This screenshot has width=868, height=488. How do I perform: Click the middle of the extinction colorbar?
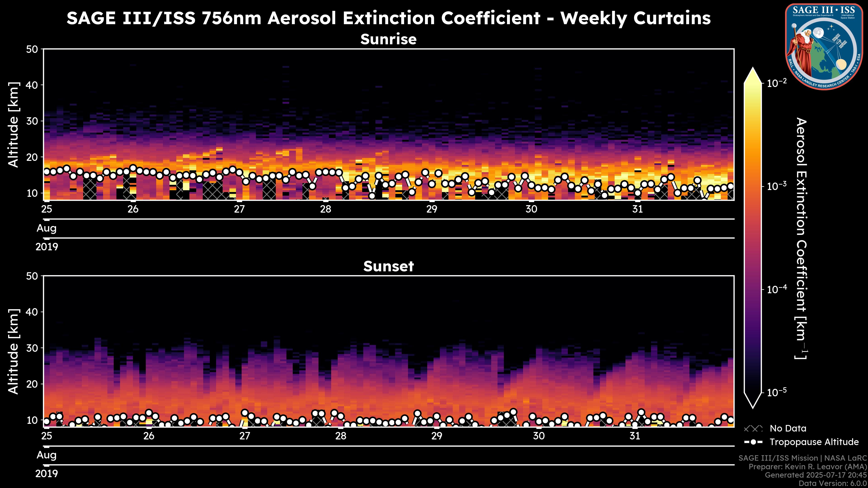point(753,237)
